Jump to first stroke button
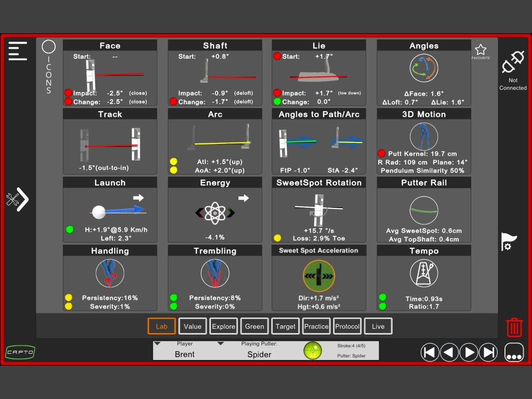 click(x=430, y=353)
